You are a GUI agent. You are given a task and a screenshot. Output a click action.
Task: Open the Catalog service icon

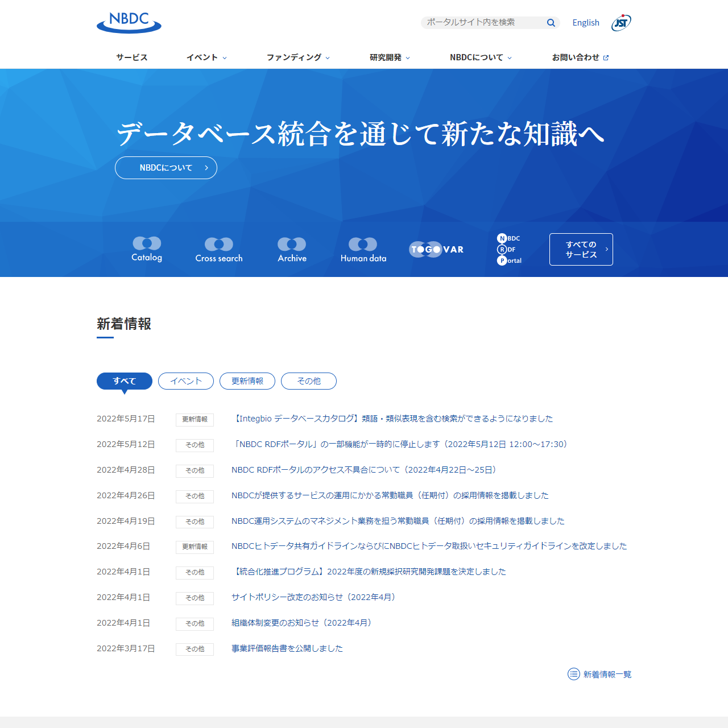click(x=147, y=249)
